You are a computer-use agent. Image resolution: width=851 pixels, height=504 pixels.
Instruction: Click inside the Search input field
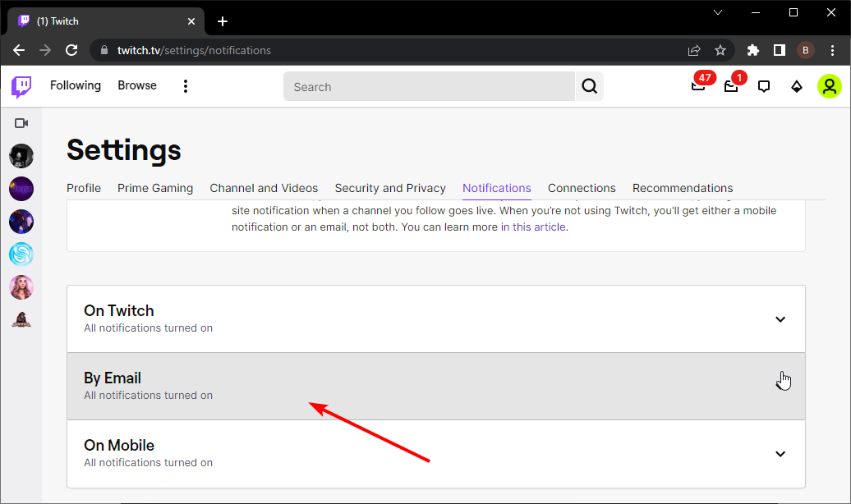pos(427,86)
